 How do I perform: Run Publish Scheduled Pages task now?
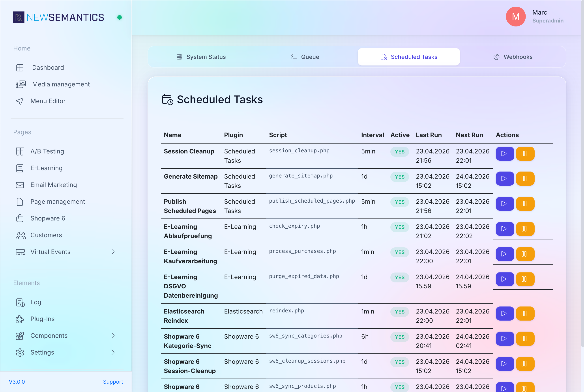click(505, 204)
